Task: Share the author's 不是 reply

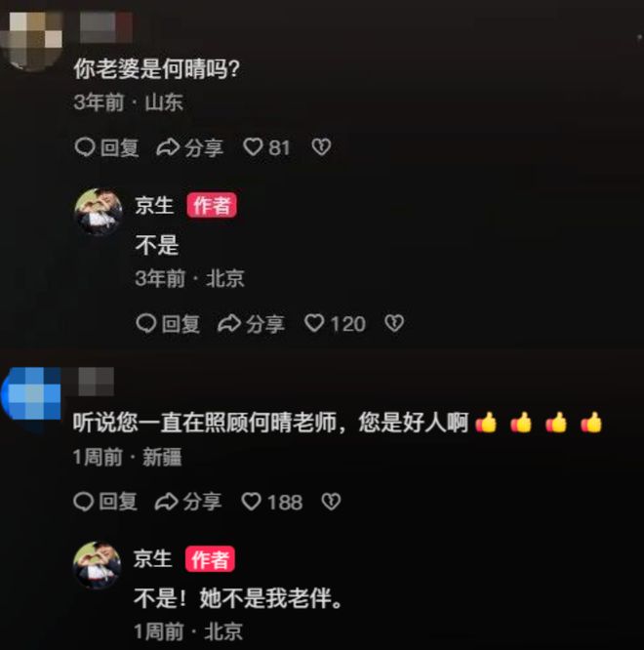Action: pos(251,324)
